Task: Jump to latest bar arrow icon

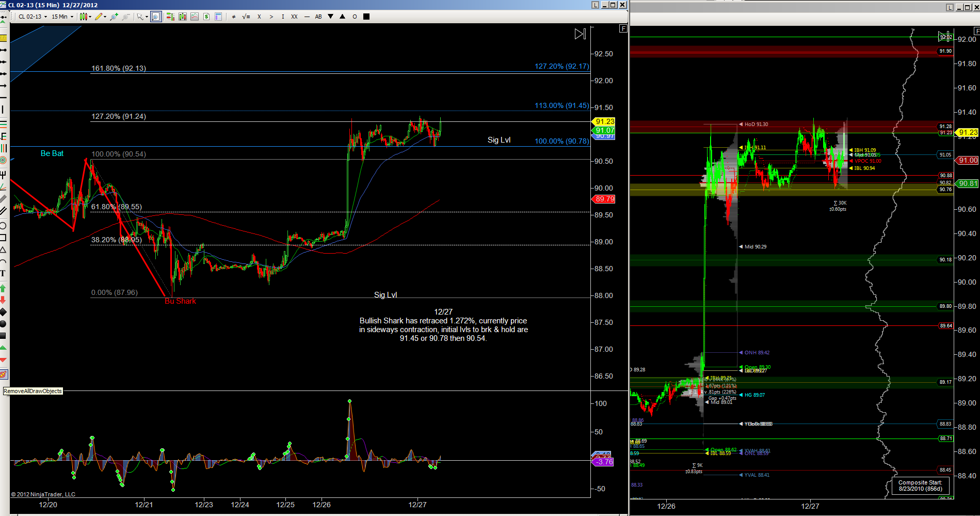Action: (580, 34)
